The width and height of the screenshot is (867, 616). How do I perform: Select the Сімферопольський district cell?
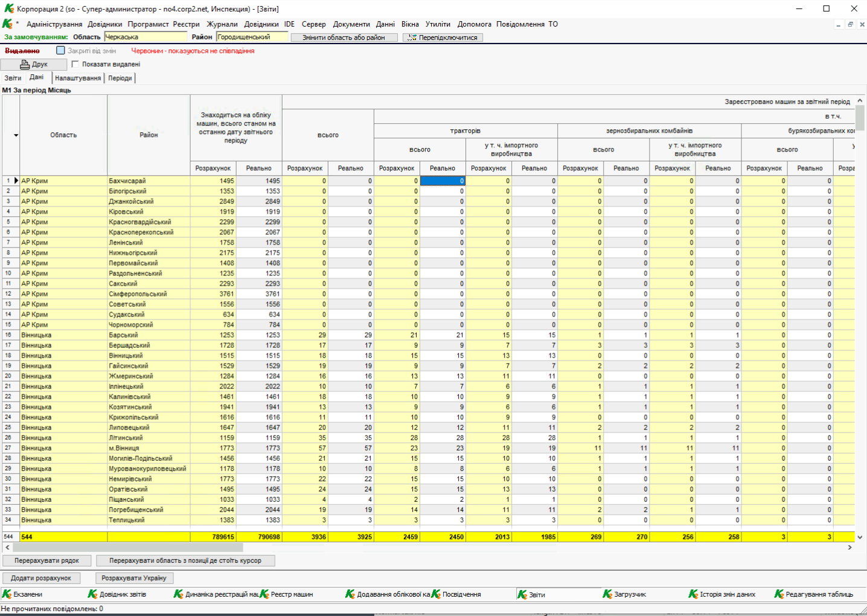click(x=149, y=294)
